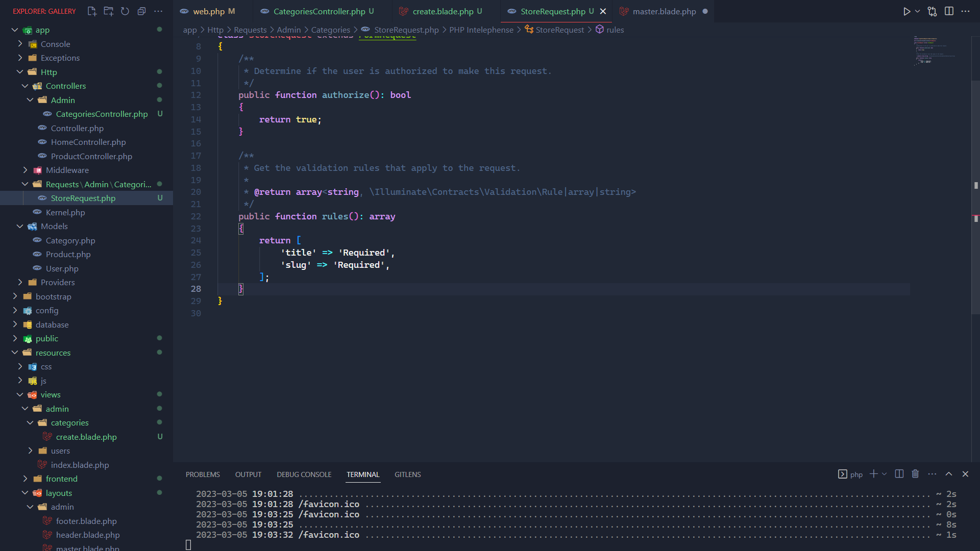This screenshot has height=551, width=980.
Task: Click the New Folder icon in Explorer header
Action: coord(109,11)
